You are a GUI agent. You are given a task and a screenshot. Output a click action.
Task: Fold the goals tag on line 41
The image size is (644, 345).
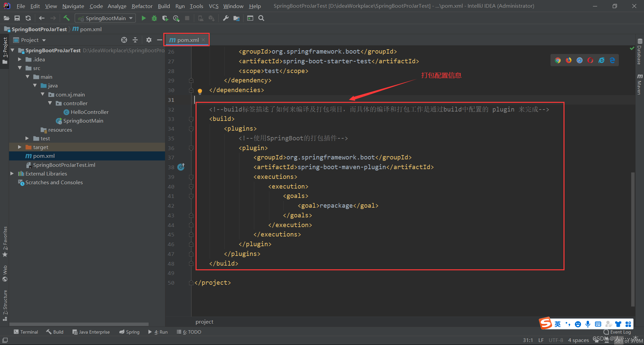click(x=191, y=196)
